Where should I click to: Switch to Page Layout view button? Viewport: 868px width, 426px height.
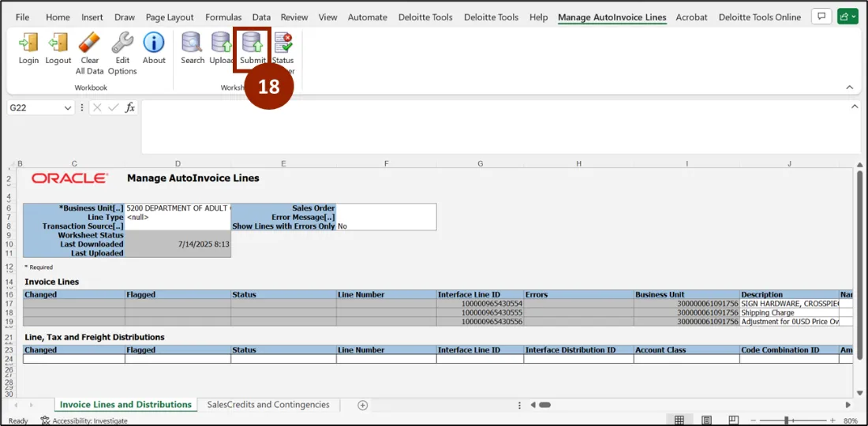pyautogui.click(x=707, y=420)
